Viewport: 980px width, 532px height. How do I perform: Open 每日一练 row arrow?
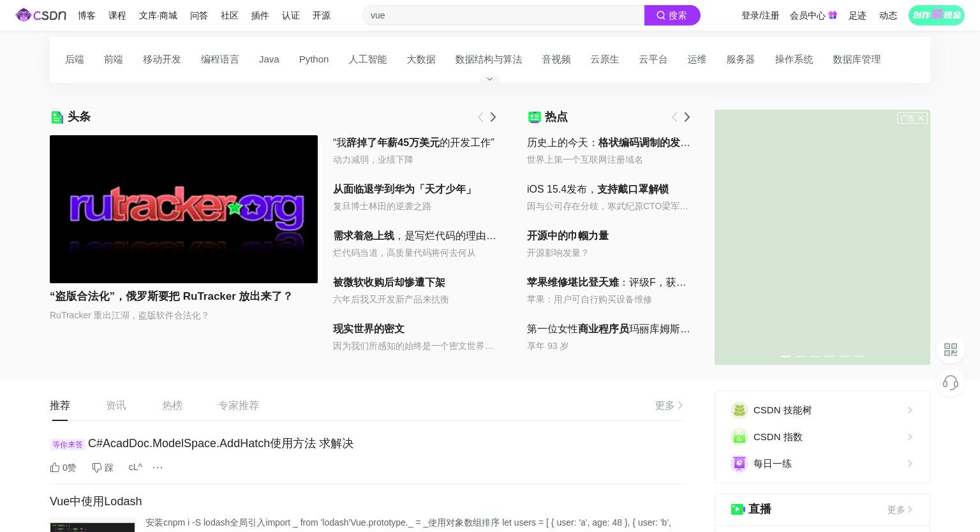point(910,464)
